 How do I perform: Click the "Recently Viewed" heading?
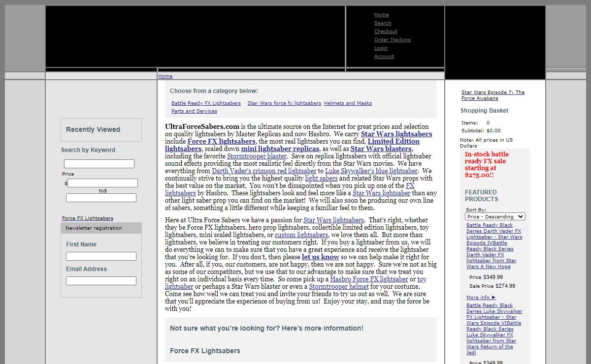coord(93,130)
